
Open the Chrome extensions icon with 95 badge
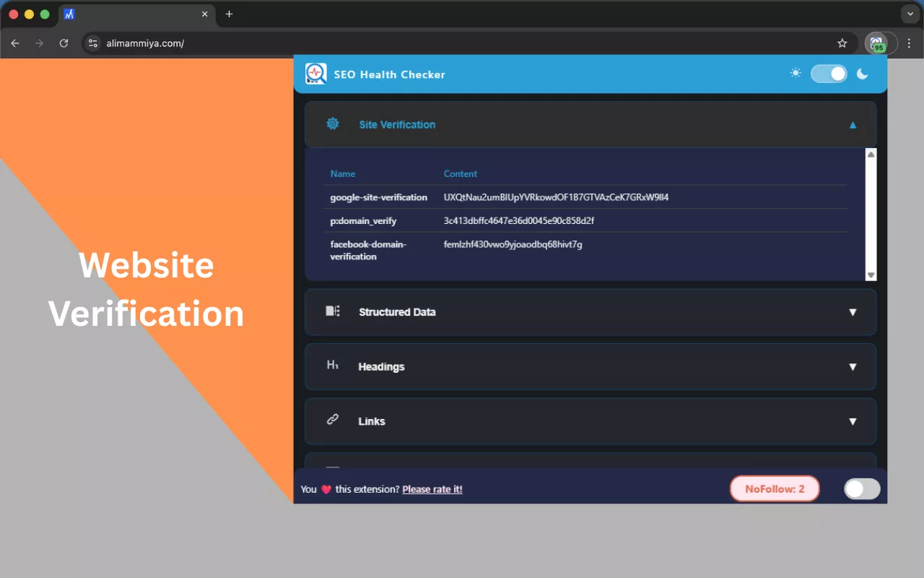877,43
